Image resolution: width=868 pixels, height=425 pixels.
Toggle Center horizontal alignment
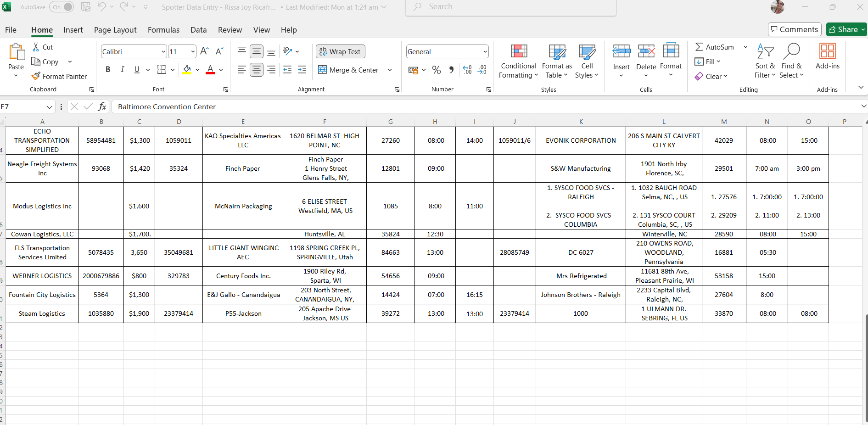pyautogui.click(x=257, y=69)
